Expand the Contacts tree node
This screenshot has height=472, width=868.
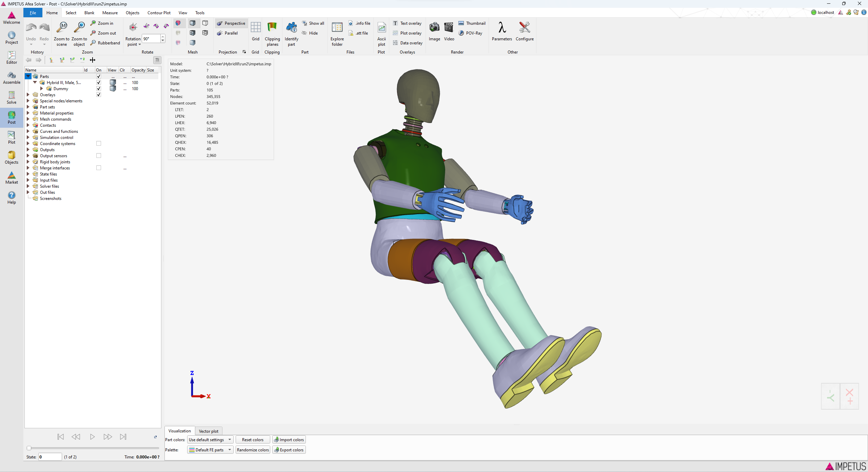pos(28,125)
